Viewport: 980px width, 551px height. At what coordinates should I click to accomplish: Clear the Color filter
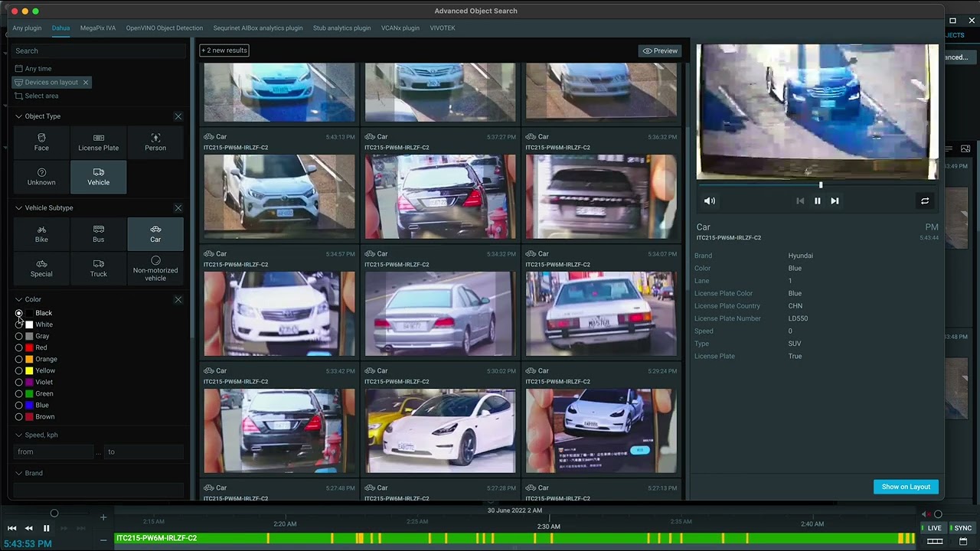(x=178, y=299)
